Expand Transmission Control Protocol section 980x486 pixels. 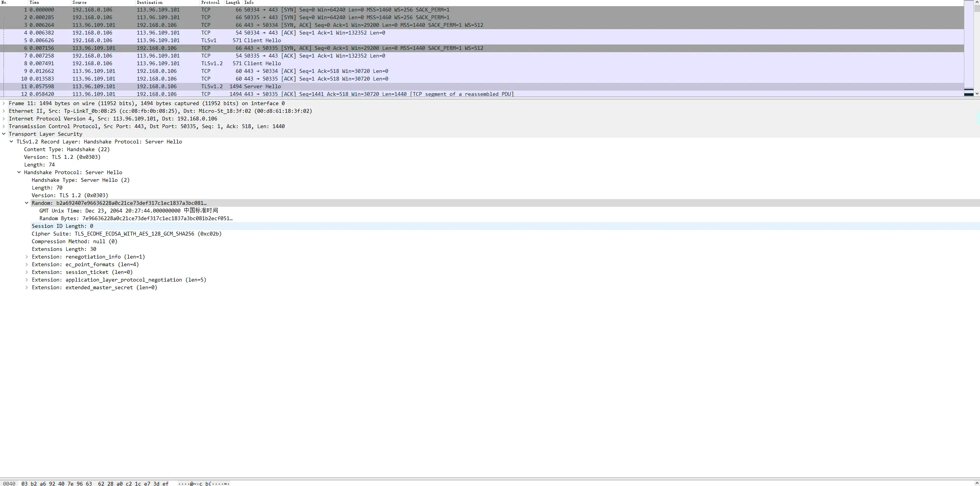(x=4, y=126)
